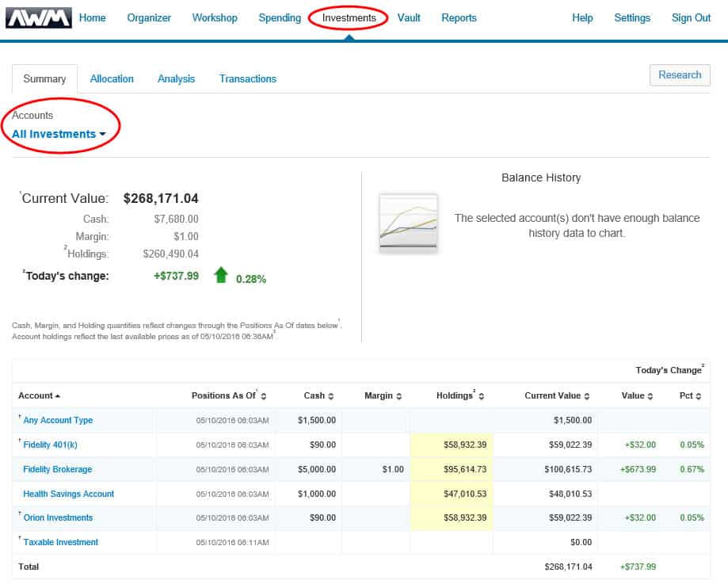Viewport: 728px width, 588px height.
Task: Click Taxable Investment date 05/10/2016 06:11AM
Action: point(232,543)
